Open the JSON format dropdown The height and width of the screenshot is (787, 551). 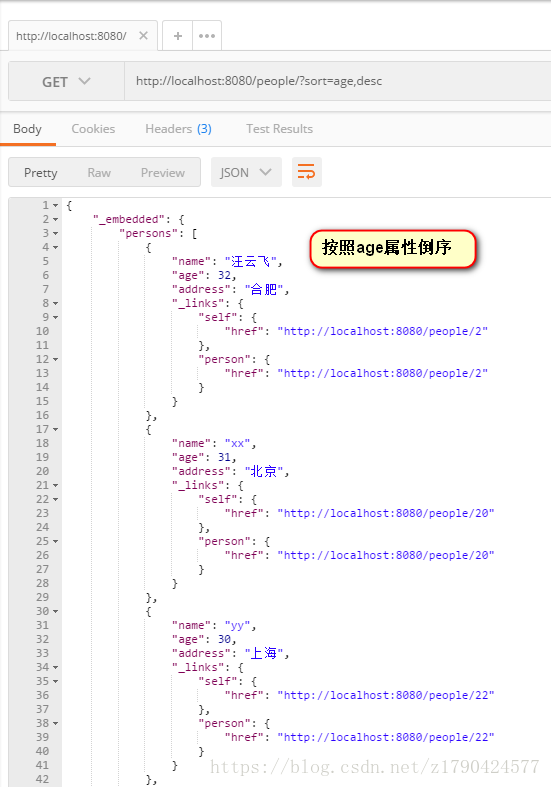pyautogui.click(x=246, y=172)
